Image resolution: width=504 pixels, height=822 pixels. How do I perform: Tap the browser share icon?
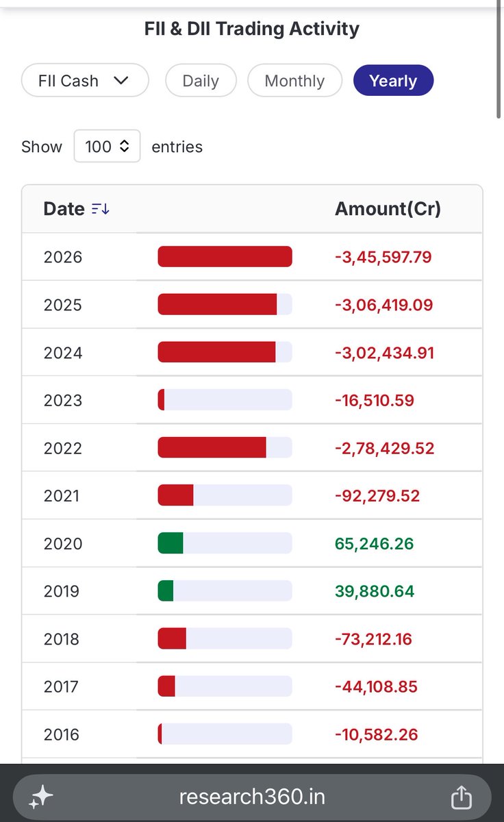tap(462, 797)
